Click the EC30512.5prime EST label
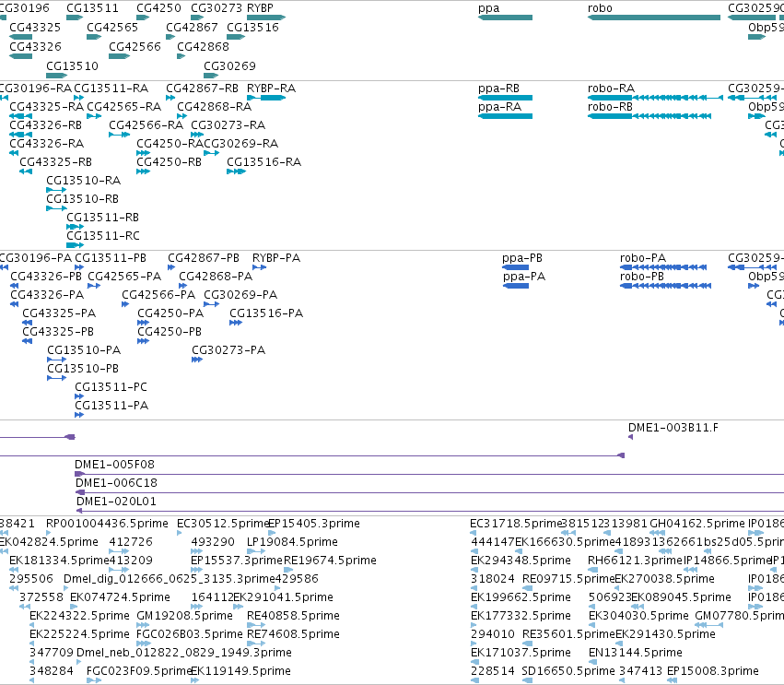This screenshot has width=784, height=685. coord(224,524)
